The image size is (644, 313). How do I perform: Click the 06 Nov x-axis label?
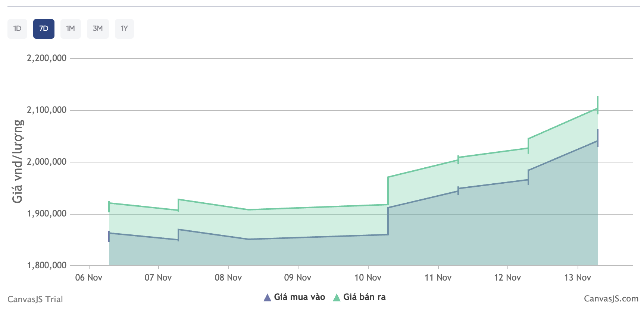click(89, 278)
